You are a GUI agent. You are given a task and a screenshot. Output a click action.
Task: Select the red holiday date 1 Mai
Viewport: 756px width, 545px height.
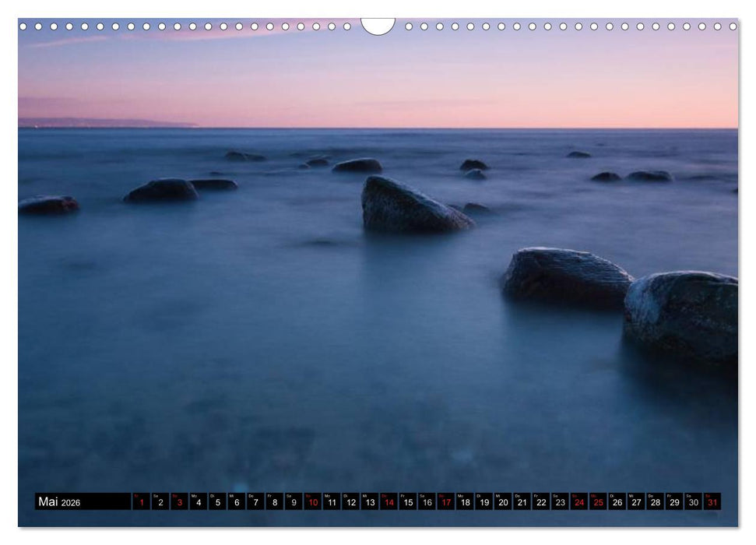[x=142, y=502]
